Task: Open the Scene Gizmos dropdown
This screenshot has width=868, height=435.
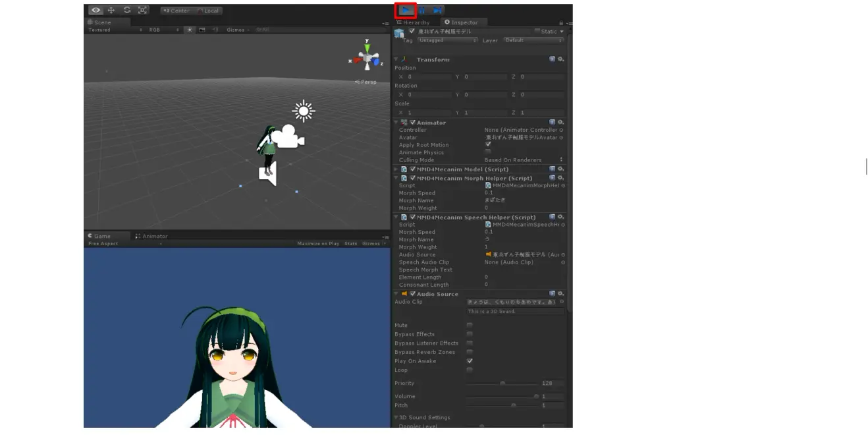Action: pos(238,30)
